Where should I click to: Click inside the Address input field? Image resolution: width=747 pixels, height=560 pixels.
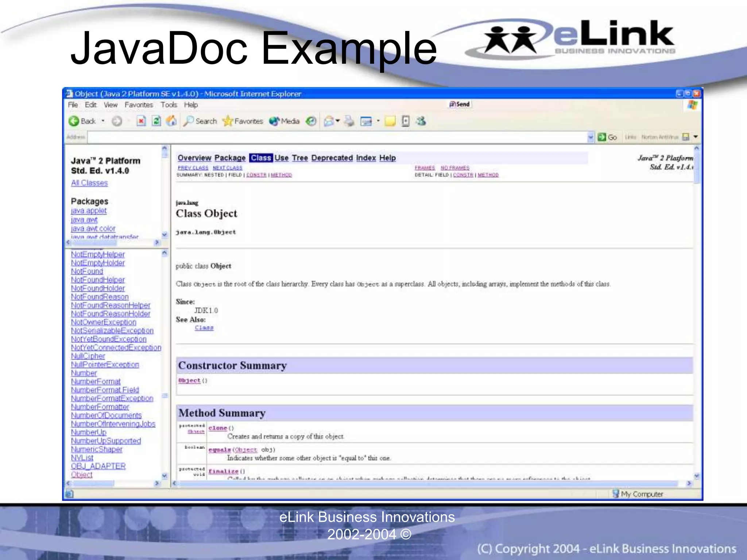(336, 137)
